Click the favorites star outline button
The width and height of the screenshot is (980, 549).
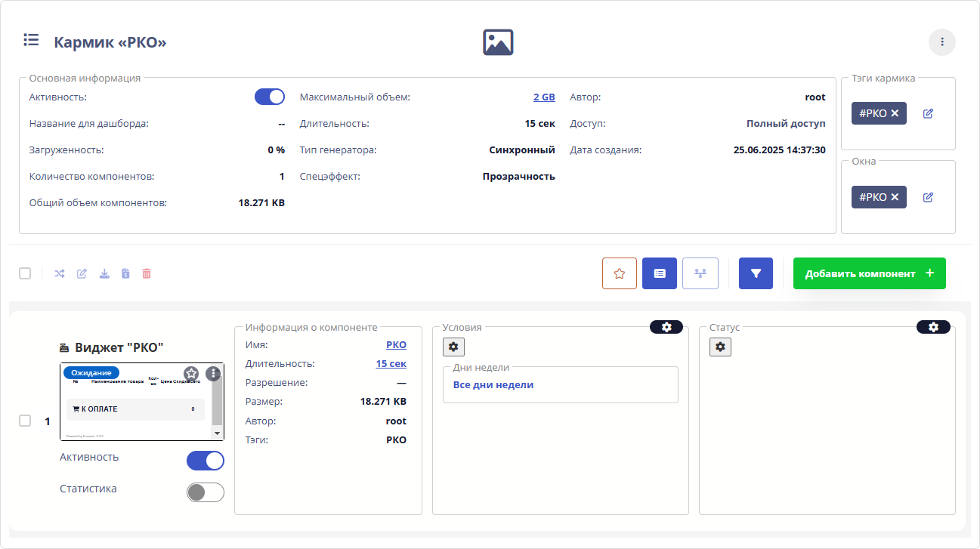(x=620, y=273)
